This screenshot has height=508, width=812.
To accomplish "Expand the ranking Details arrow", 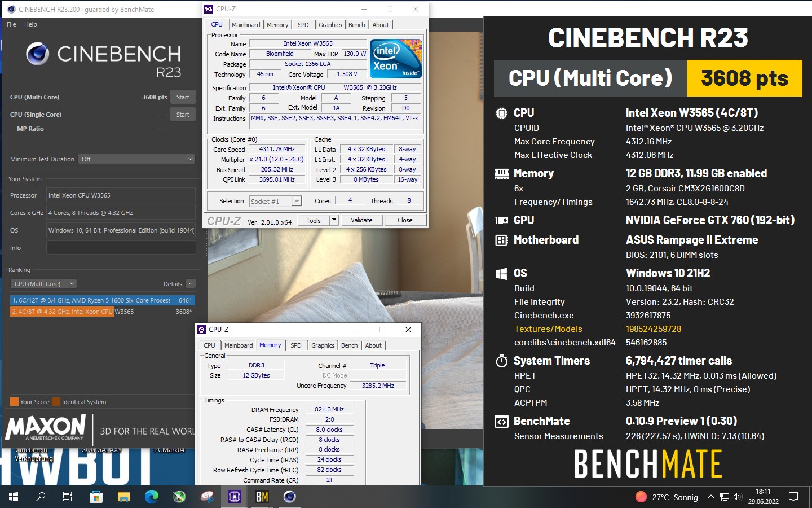I will click(191, 284).
